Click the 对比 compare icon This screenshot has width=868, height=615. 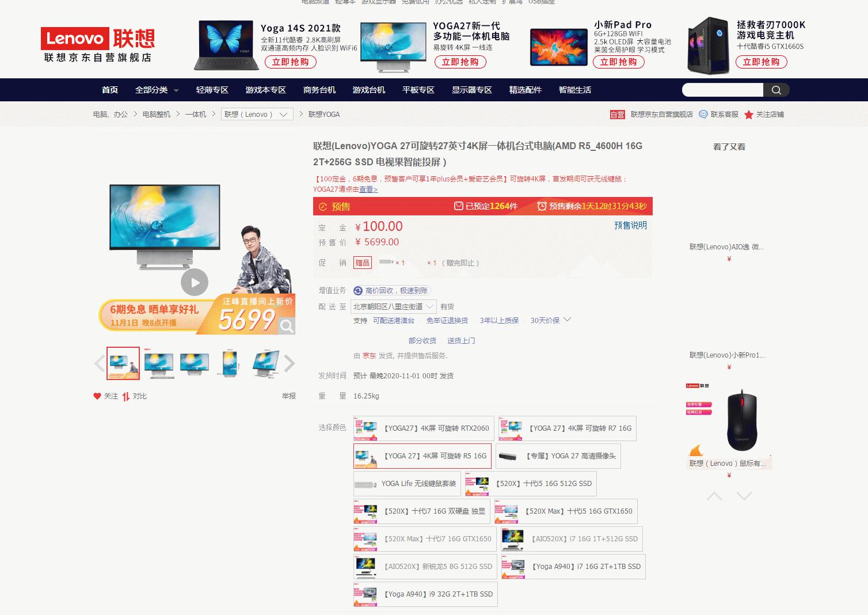[125, 396]
